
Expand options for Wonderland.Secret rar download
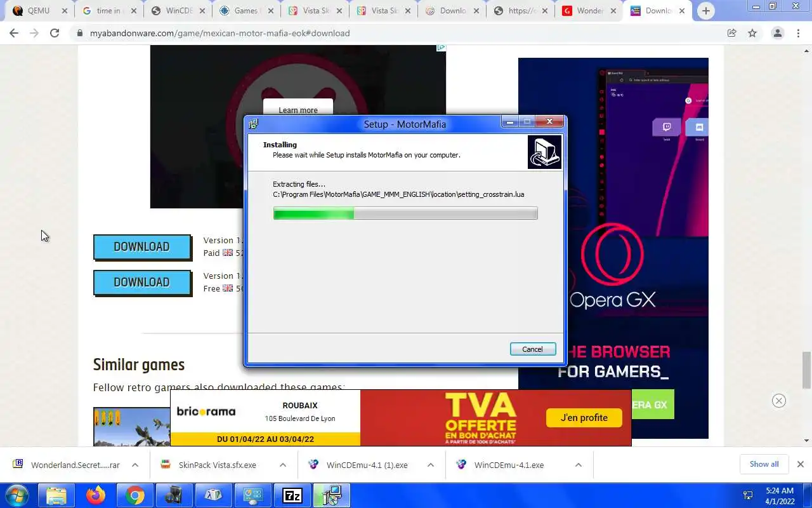(x=135, y=465)
